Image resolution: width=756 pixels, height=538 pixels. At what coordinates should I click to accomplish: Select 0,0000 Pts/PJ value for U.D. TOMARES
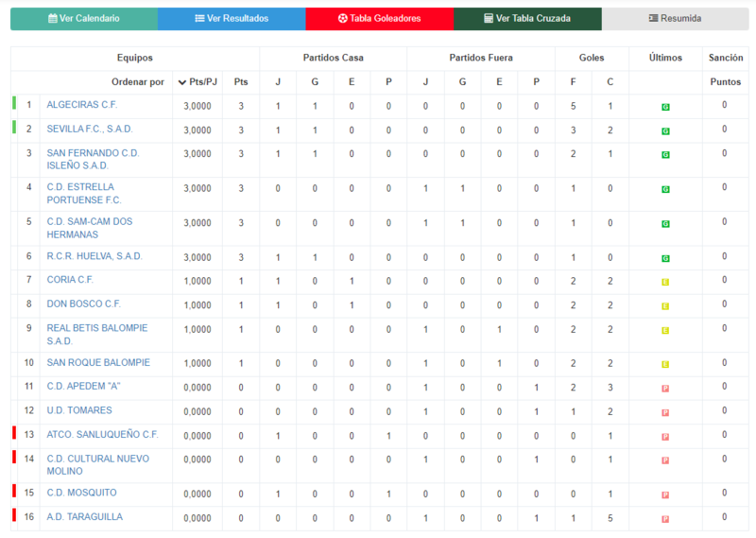point(198,412)
